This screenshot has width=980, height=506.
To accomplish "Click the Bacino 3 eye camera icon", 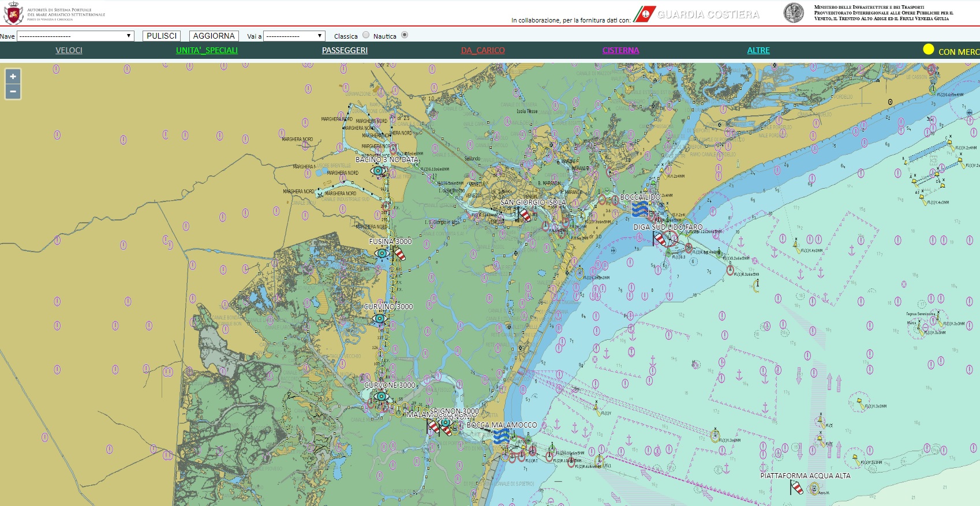I will 378,171.
